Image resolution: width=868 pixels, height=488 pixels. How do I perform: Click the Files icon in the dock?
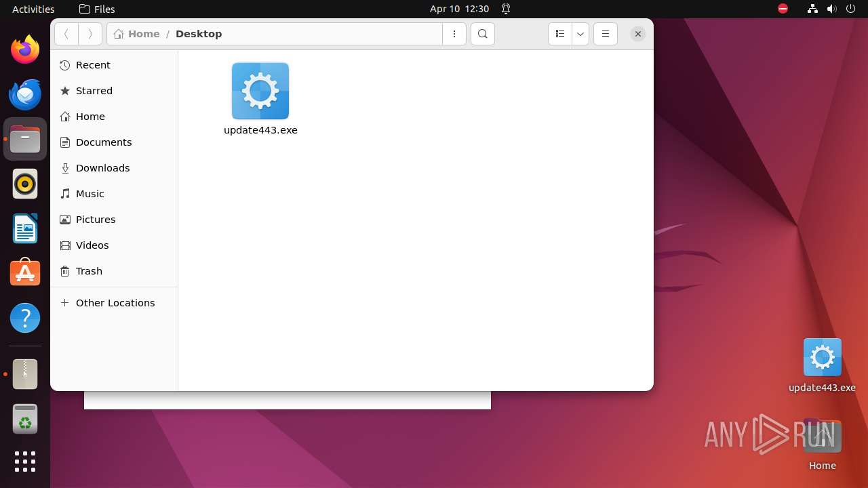(x=25, y=139)
